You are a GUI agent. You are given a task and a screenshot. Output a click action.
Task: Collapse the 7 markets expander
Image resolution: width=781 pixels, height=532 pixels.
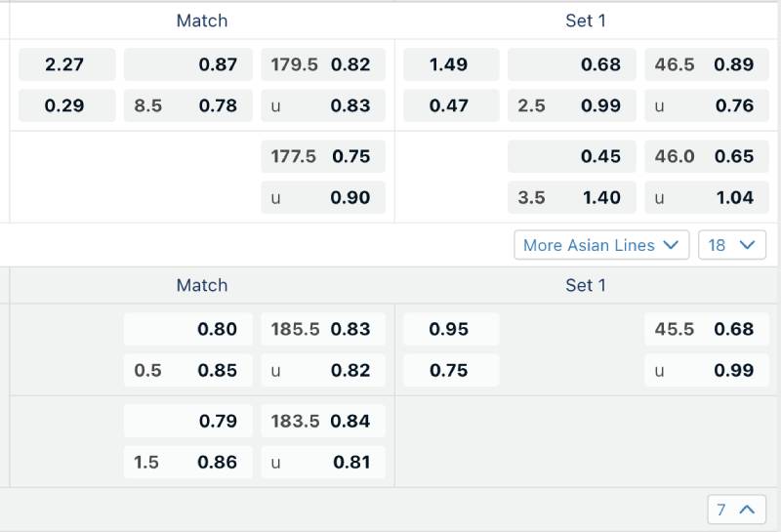735,509
